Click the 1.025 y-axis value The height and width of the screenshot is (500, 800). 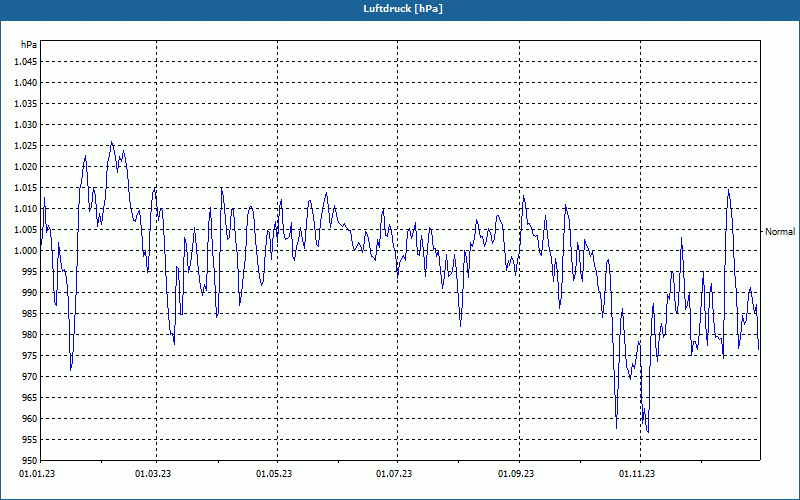pos(26,146)
